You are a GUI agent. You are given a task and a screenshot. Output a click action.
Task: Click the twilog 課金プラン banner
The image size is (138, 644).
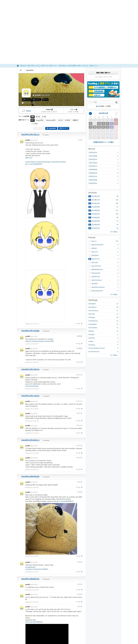pos(103,89)
